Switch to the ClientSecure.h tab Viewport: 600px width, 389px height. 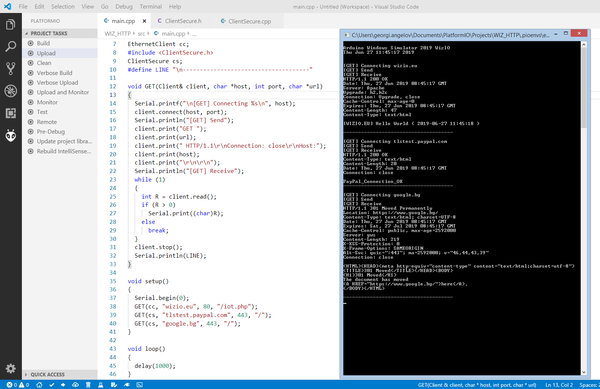(183, 21)
